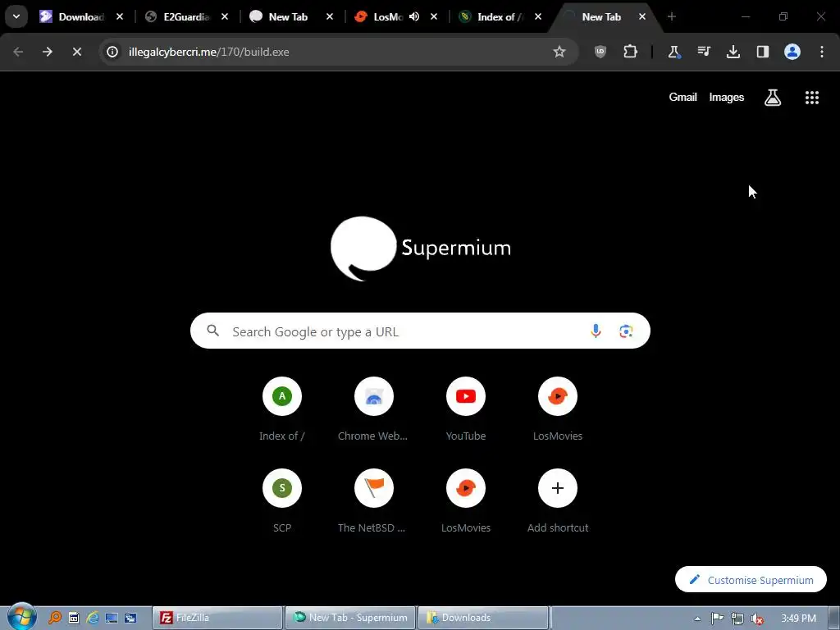The height and width of the screenshot is (630, 840).
Task: Open the user profile menu
Action: tap(792, 52)
